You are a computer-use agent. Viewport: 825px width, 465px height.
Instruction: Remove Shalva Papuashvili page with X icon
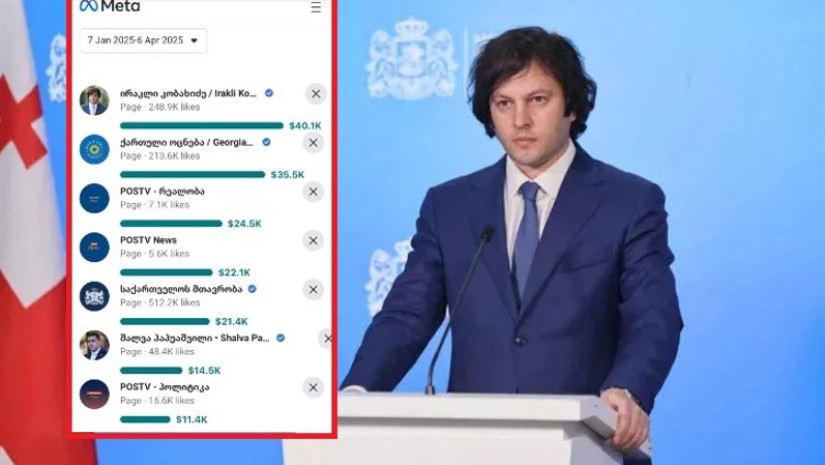coord(326,338)
